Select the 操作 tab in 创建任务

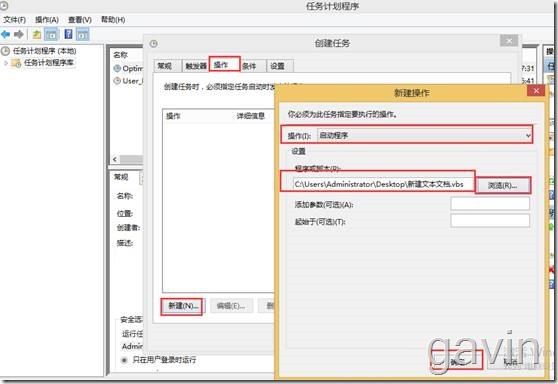(x=224, y=64)
